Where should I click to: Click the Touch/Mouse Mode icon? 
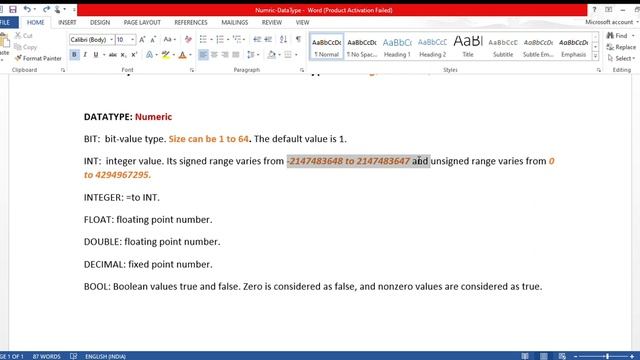tap(58, 9)
